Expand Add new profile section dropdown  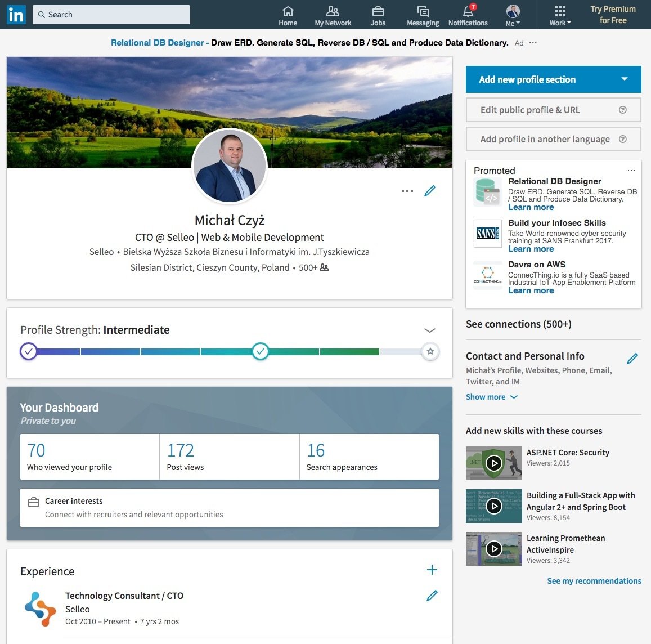tap(554, 79)
